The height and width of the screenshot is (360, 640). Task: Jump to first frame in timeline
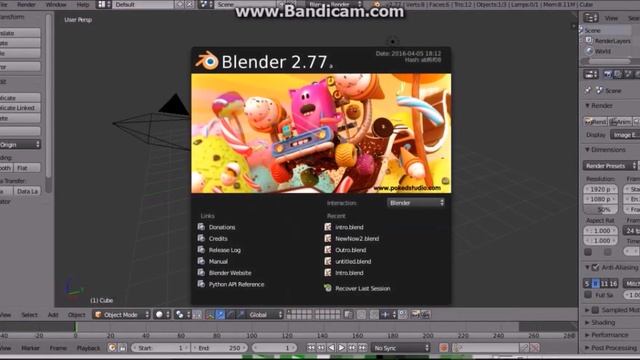coord(311,348)
